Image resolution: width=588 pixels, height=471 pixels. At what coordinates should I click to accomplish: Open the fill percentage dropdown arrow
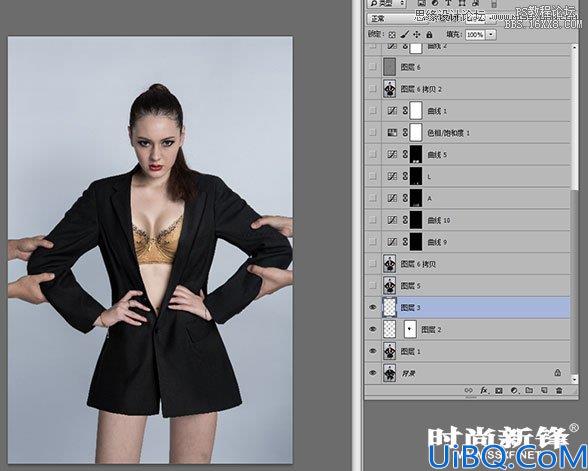click(x=491, y=35)
